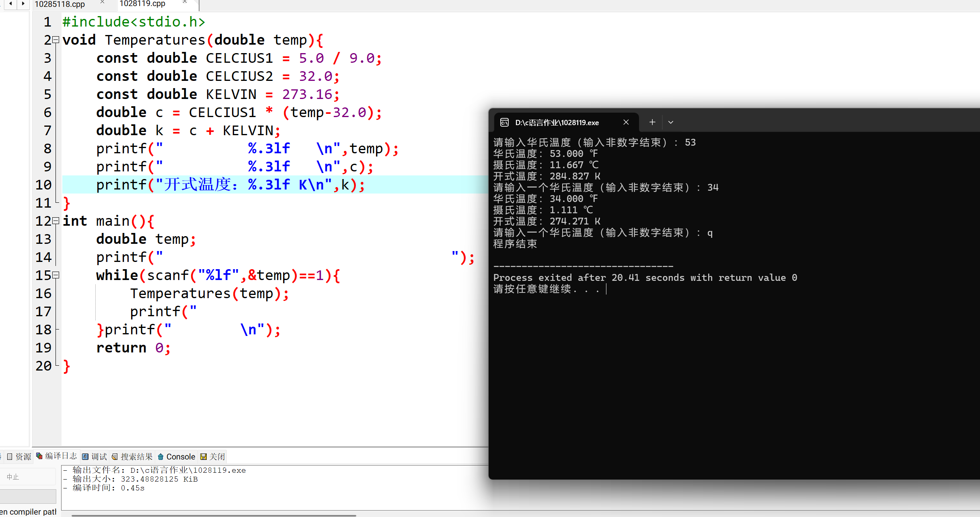
Task: Select the Console tab with basket icon
Action: click(177, 457)
